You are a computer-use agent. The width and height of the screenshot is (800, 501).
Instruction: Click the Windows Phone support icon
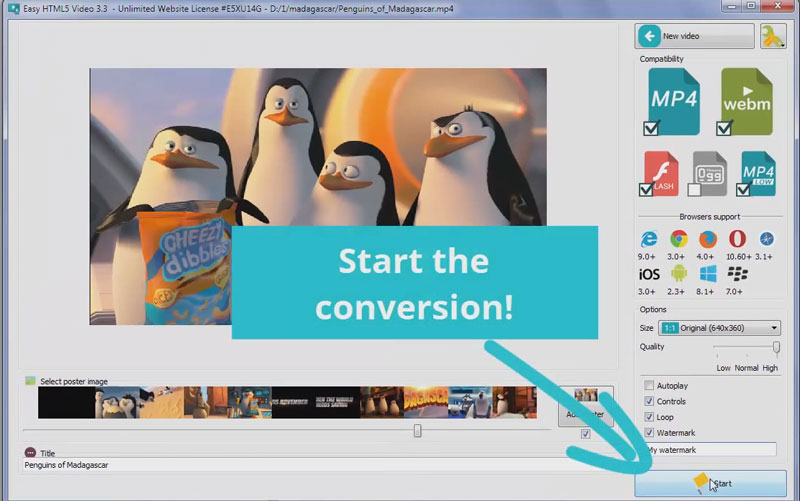708,274
